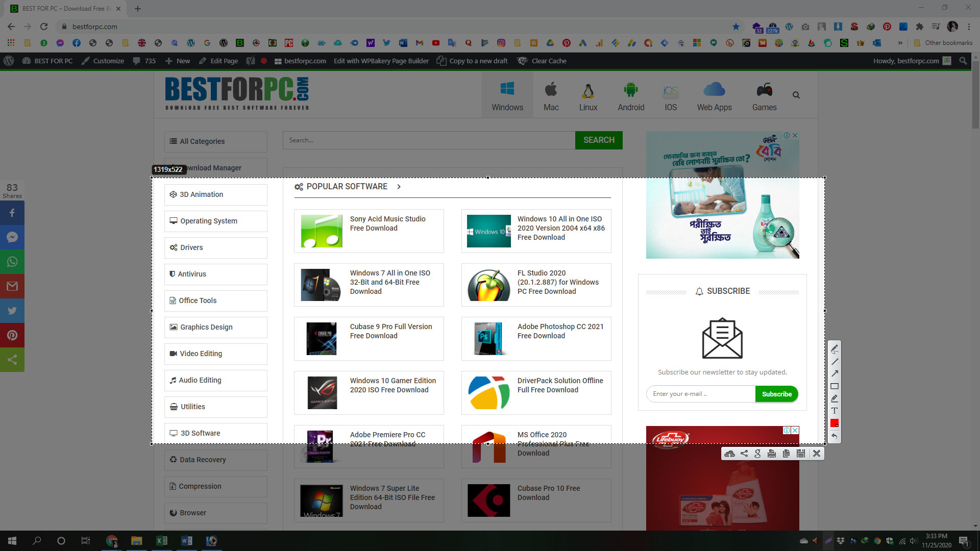Open the Games category tab
This screenshot has width=980, height=551.
pyautogui.click(x=764, y=95)
